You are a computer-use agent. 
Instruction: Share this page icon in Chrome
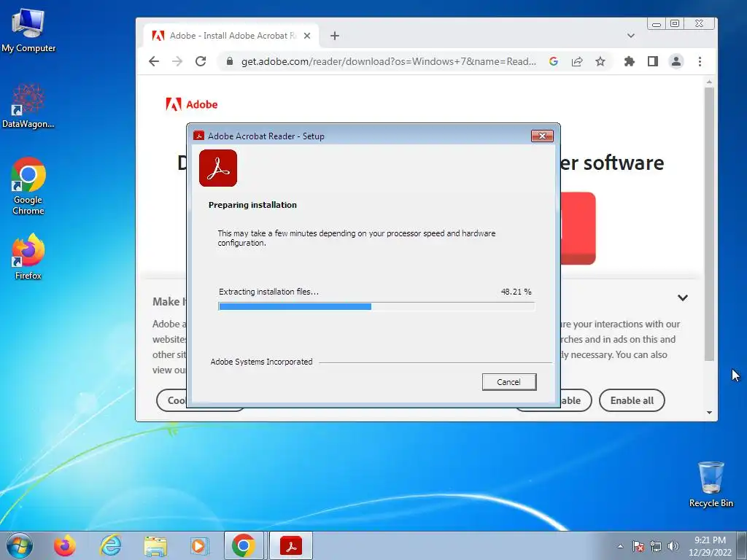click(577, 61)
